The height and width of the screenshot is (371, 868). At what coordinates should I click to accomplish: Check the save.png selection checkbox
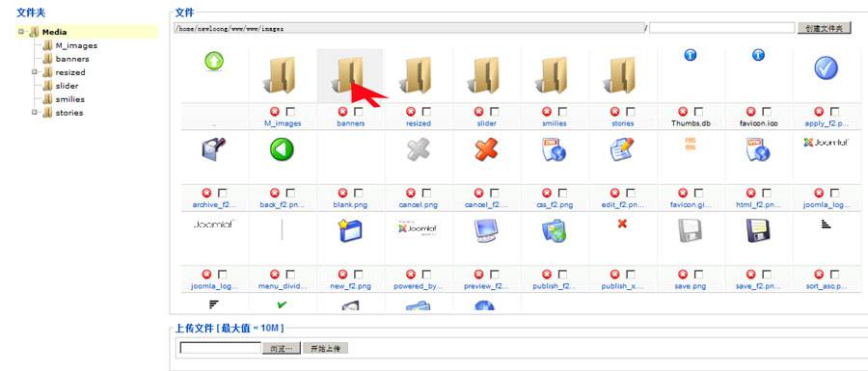pos(699,275)
